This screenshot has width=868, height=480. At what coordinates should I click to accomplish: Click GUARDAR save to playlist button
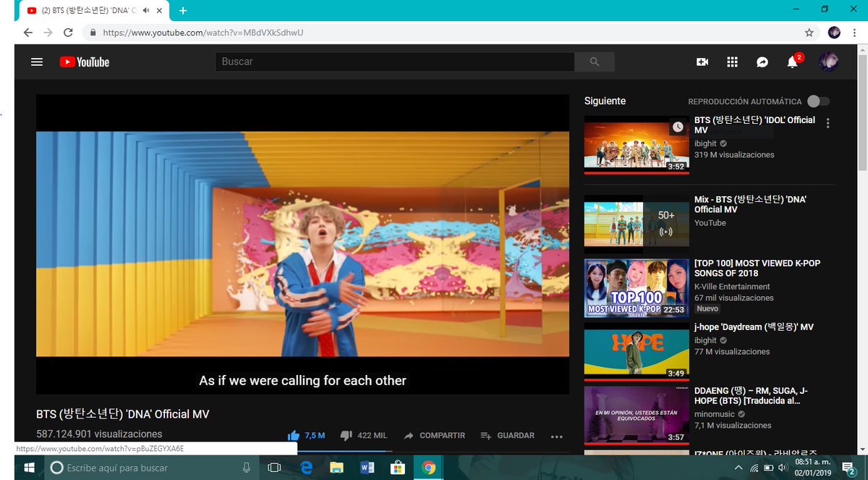pyautogui.click(x=507, y=435)
